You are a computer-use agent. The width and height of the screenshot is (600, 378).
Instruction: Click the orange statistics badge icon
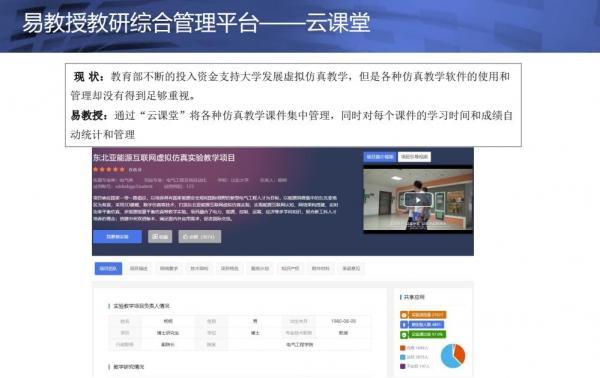pyautogui.click(x=404, y=315)
